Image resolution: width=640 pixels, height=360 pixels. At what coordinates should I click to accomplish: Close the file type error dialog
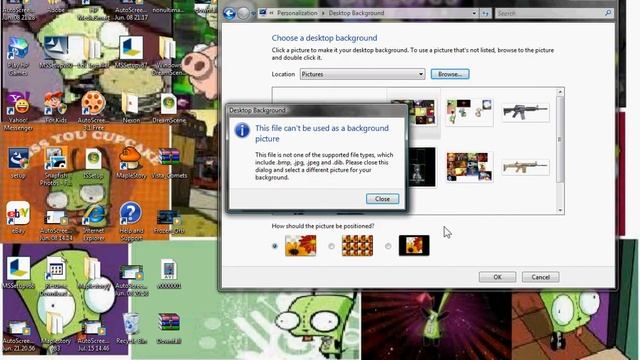click(382, 199)
